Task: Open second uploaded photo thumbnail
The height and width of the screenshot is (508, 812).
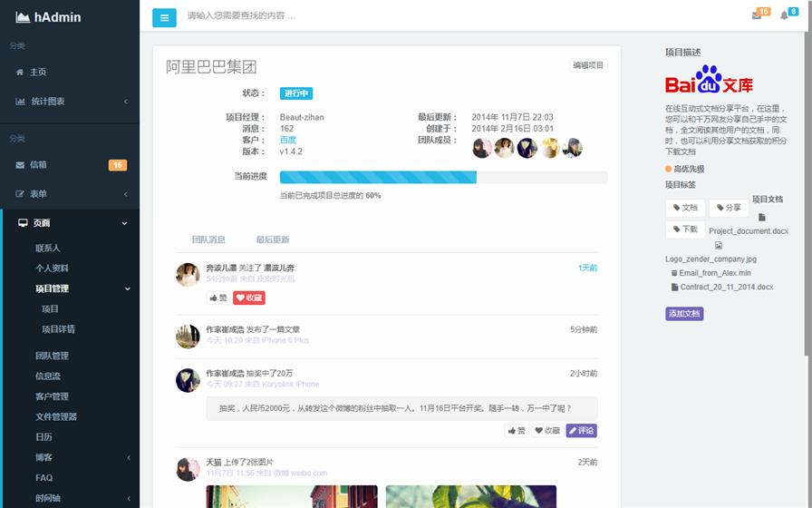Action: (x=471, y=496)
